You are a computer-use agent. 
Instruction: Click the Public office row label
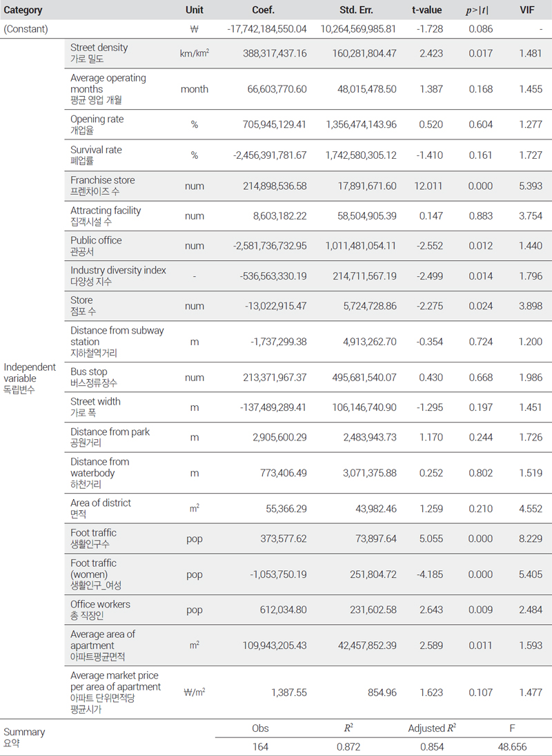tap(96, 240)
